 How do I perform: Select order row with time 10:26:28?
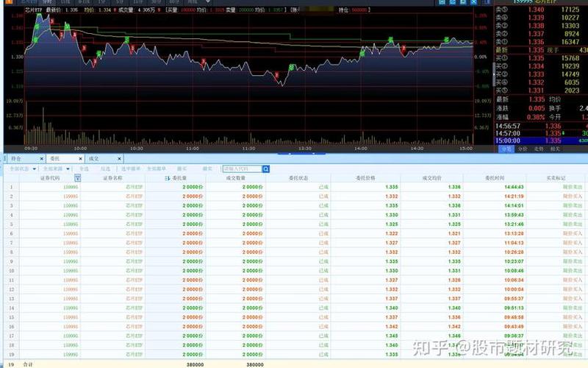295,252
